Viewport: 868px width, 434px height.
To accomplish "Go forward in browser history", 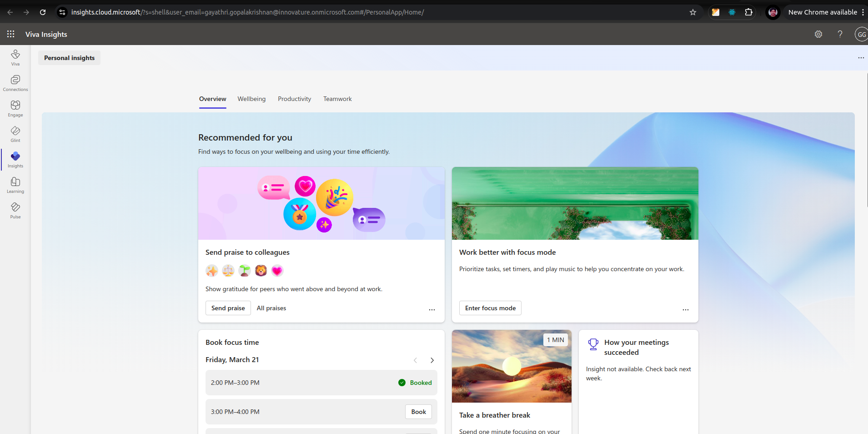I will coord(26,12).
